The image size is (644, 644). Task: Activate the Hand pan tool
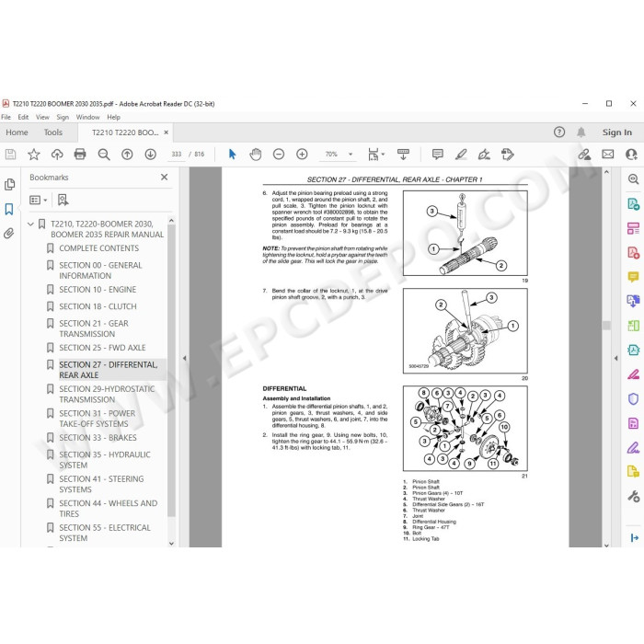[x=256, y=155]
